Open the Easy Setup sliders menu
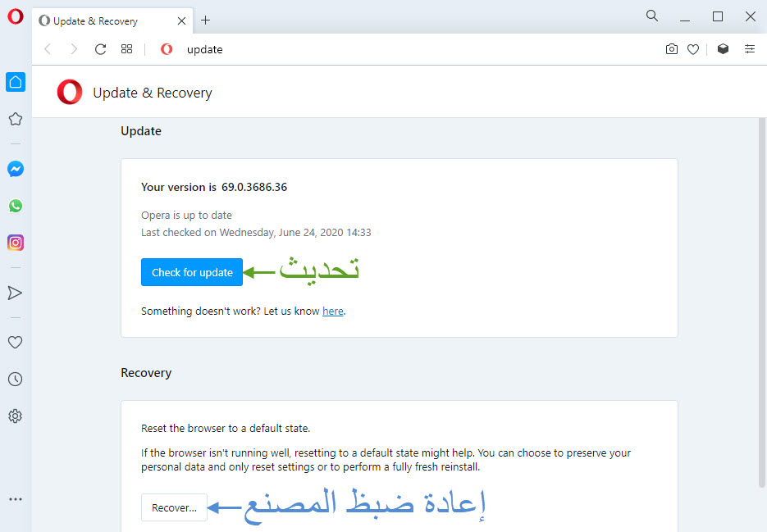Viewport: 767px width, 532px height. coord(750,49)
